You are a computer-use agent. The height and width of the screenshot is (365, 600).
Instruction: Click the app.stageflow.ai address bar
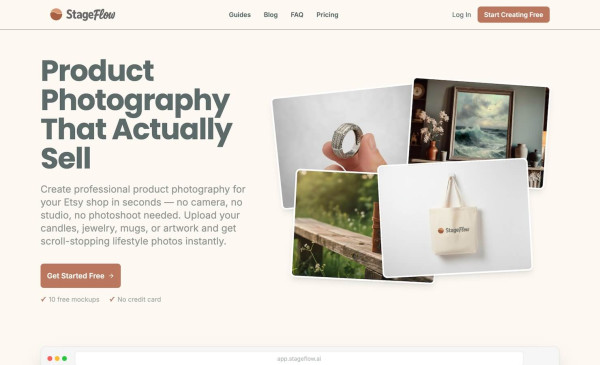(x=299, y=358)
